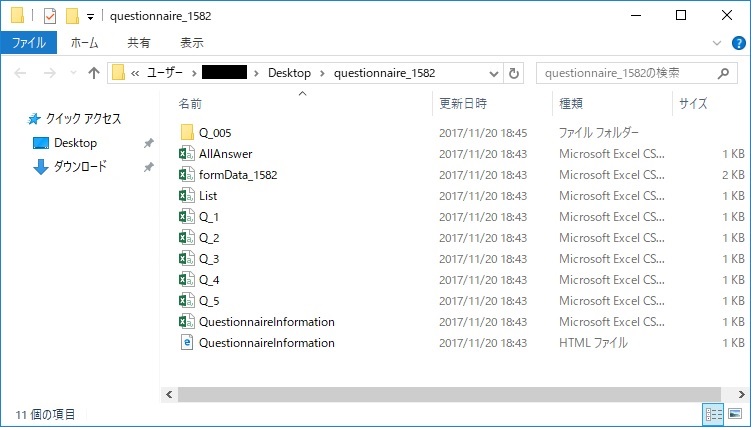Select ダウンロード in the navigation pane
Viewport: 755px width, 430px height.
click(x=80, y=167)
